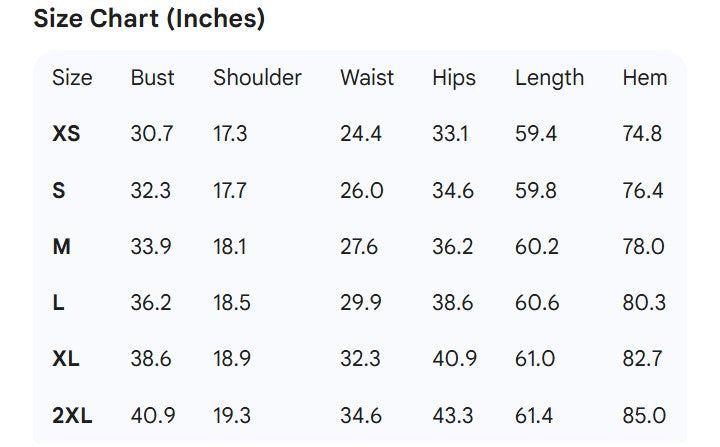
Task: Select the Size column header
Action: [x=72, y=78]
